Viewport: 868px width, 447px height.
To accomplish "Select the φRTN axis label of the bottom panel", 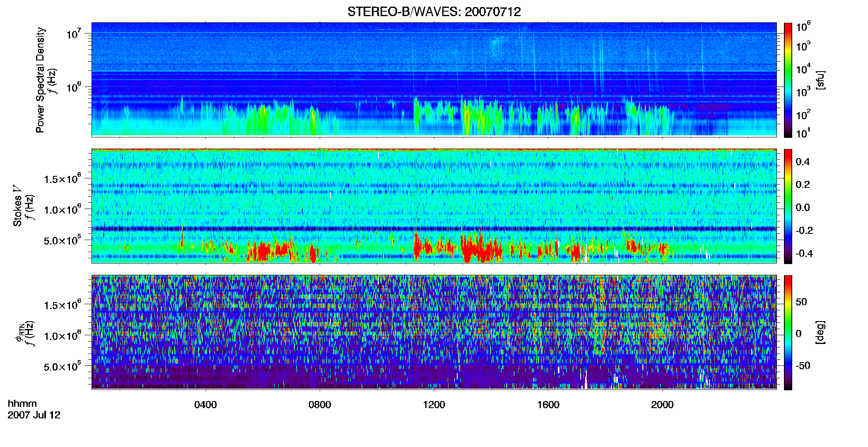I will tap(19, 334).
